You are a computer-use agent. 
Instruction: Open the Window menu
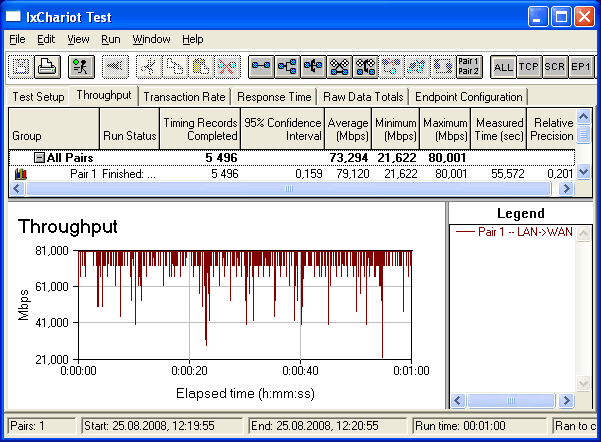tap(151, 39)
